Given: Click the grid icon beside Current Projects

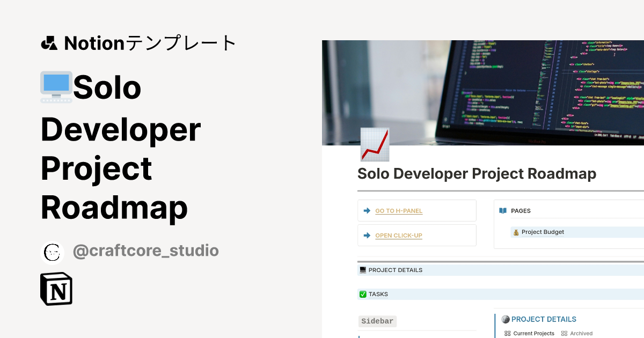Looking at the screenshot, I should point(507,333).
